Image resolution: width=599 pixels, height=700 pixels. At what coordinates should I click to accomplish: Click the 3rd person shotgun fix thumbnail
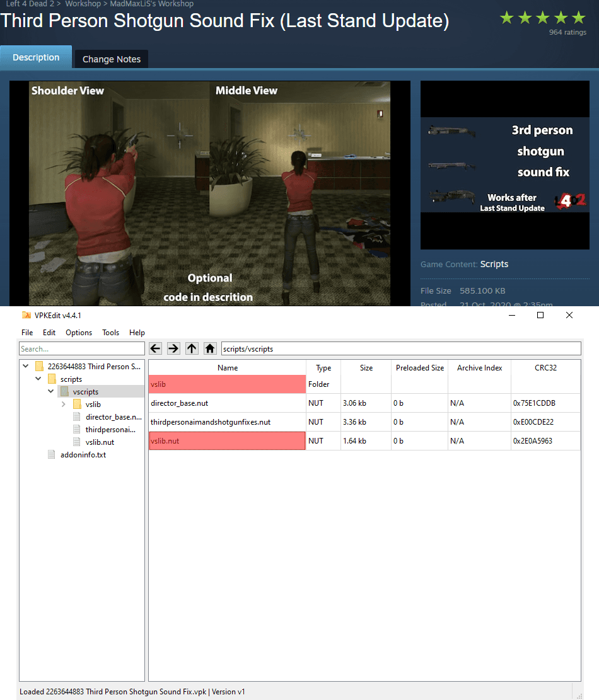point(505,165)
